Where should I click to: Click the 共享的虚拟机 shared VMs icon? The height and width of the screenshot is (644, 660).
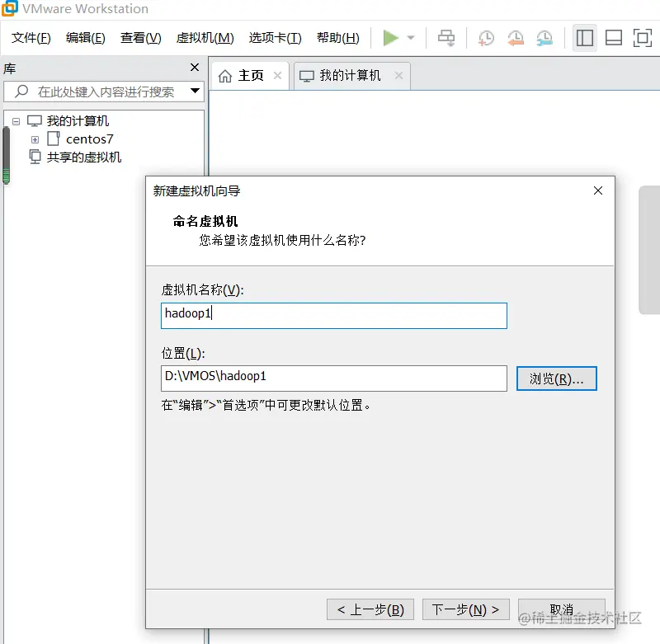[x=34, y=157]
